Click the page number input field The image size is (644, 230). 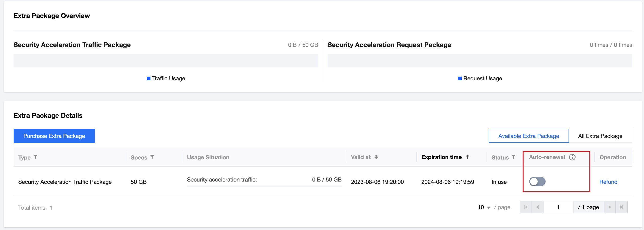point(558,207)
